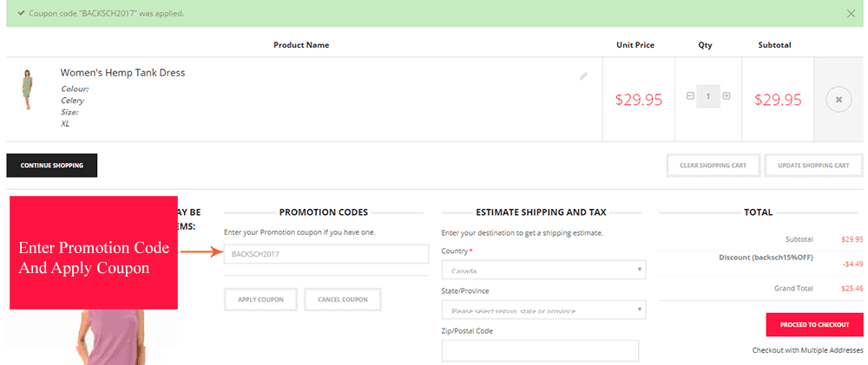Decrease quantity with the minus icon
Image resolution: width=868 pixels, height=365 pixels.
690,96
